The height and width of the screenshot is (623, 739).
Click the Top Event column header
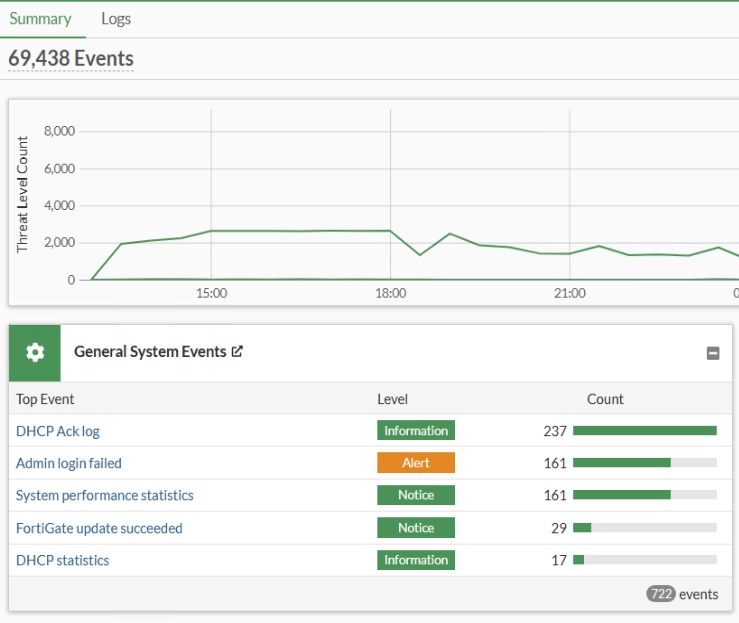[x=45, y=399]
